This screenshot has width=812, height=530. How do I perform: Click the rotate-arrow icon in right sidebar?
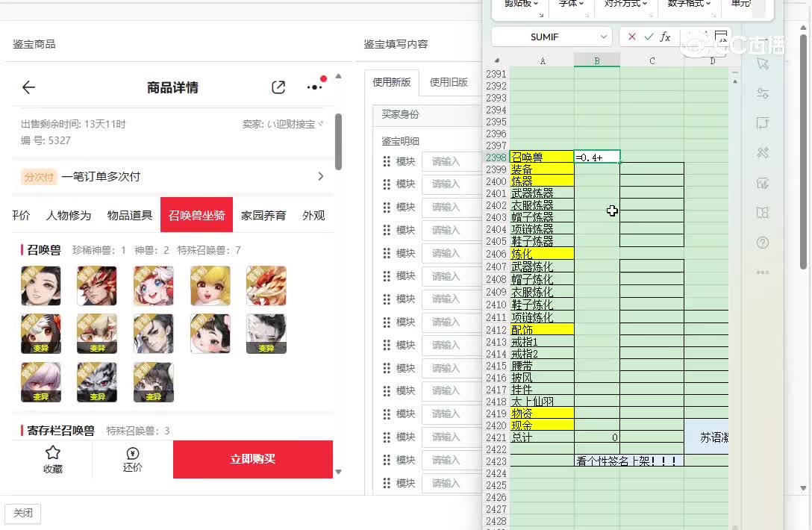(x=762, y=123)
